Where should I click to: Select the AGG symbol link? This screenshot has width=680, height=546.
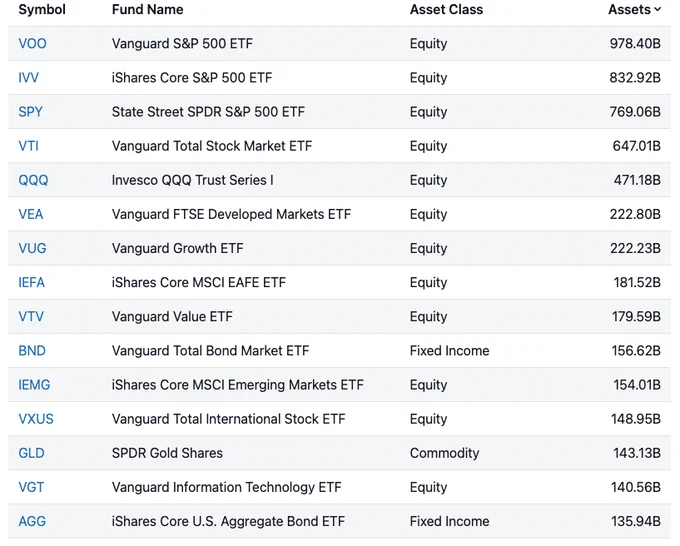click(x=32, y=521)
